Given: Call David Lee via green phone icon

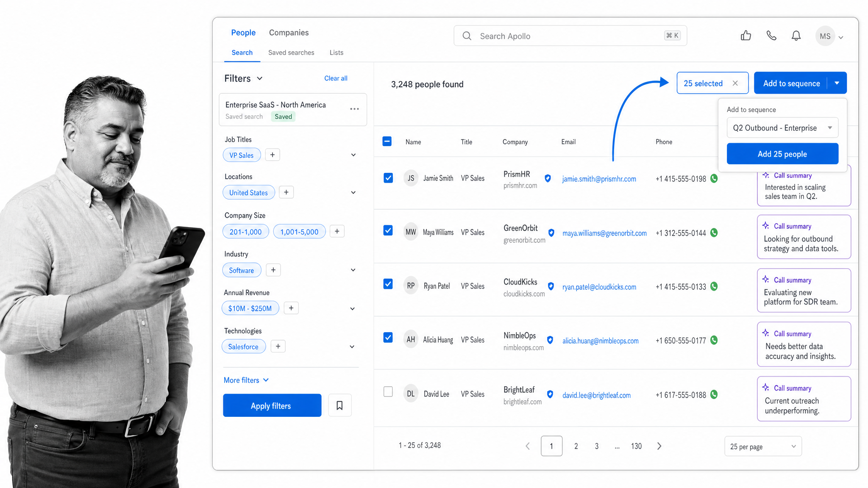Looking at the screenshot, I should 714,394.
